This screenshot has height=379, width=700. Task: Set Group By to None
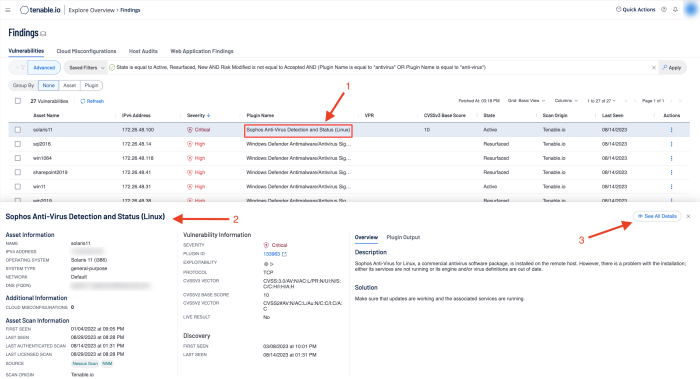49,85
